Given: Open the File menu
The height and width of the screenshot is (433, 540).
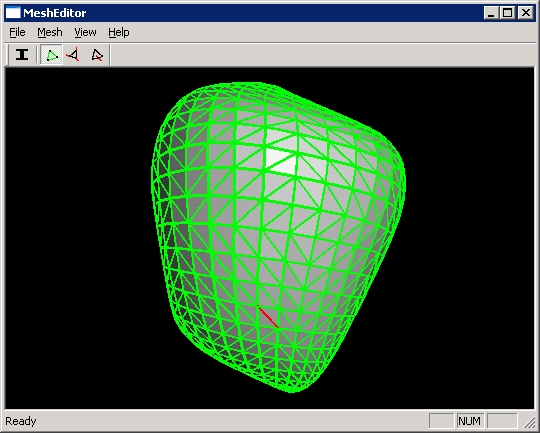Looking at the screenshot, I should coord(17,32).
